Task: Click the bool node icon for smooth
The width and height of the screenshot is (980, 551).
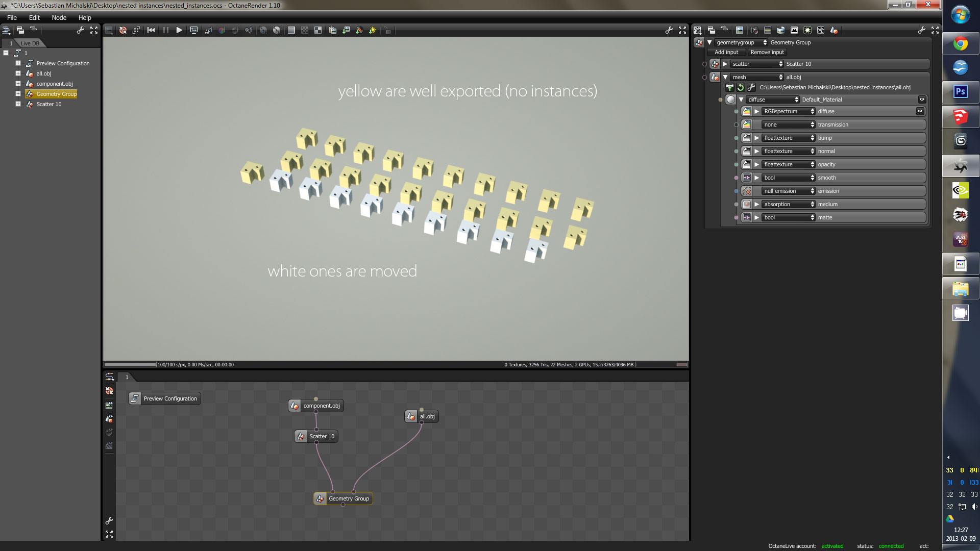Action: (747, 178)
